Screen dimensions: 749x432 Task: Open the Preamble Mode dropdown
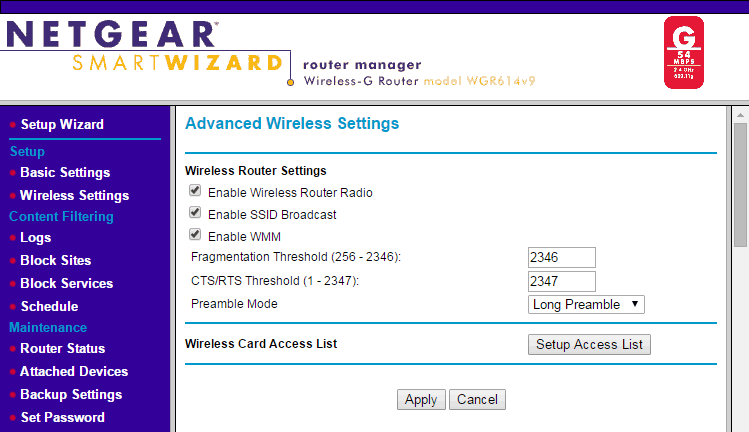(586, 304)
